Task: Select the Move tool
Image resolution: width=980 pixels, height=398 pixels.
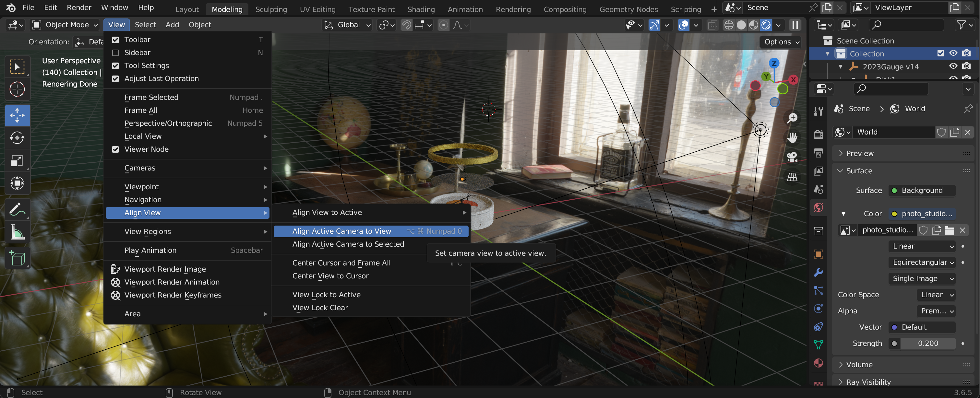Action: coord(17,115)
